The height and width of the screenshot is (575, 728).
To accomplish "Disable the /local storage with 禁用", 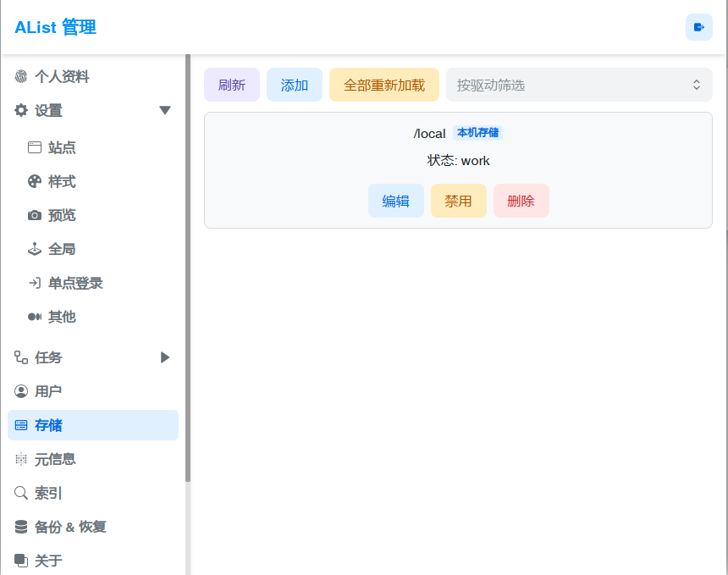I will (459, 201).
